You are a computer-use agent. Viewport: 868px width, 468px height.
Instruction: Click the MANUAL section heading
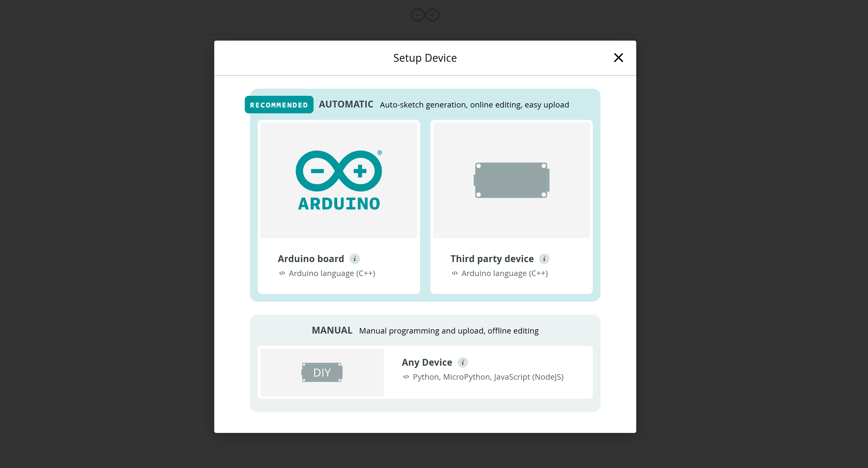[x=332, y=330]
